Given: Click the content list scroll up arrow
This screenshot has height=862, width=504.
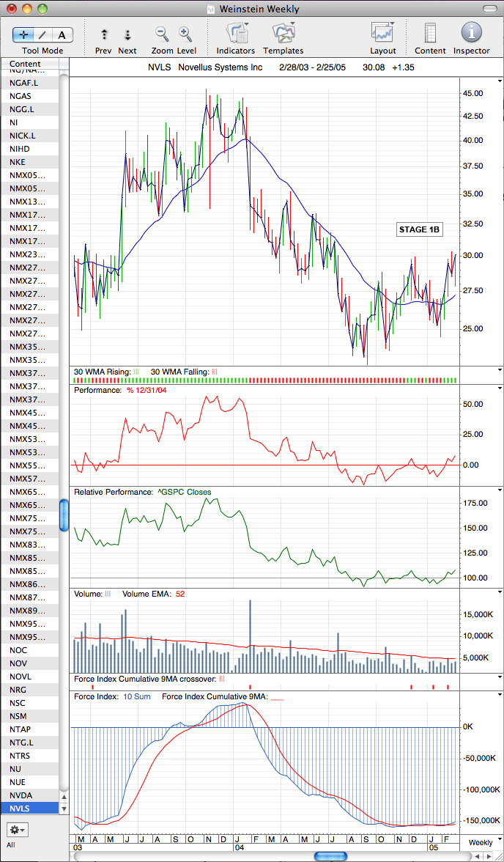Looking at the screenshot, I should (64, 797).
